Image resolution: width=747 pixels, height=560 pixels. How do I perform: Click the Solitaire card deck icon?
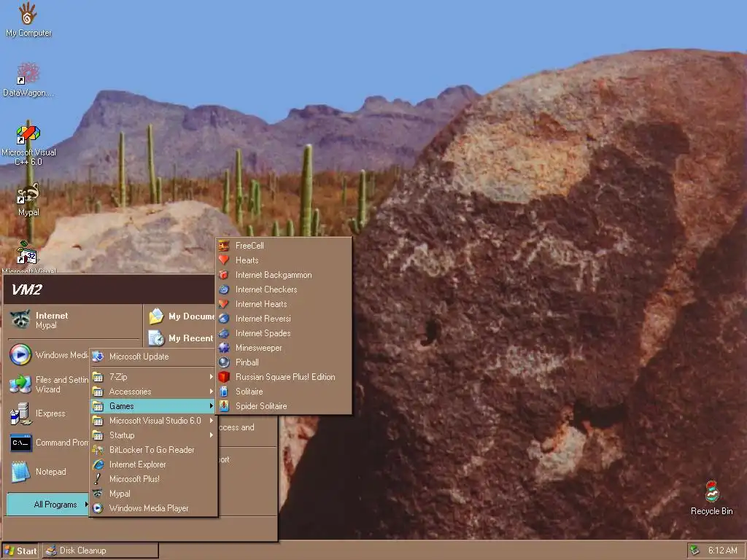tap(224, 392)
